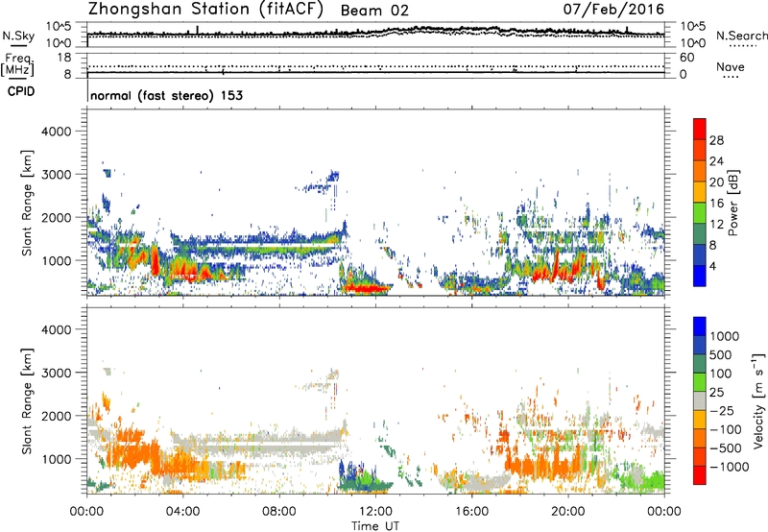Click the "Power [dB]" color bar title
Image resolution: width=768 pixels, height=532 pixels.
(732, 203)
